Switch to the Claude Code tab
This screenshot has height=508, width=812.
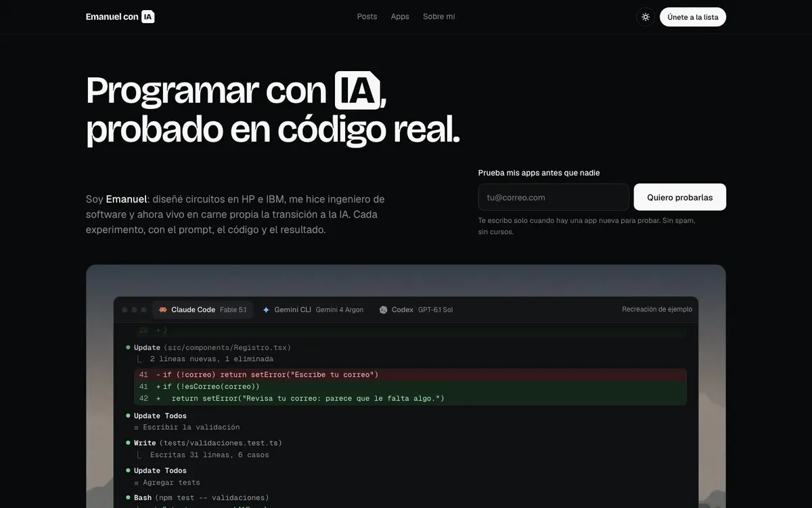pos(203,310)
